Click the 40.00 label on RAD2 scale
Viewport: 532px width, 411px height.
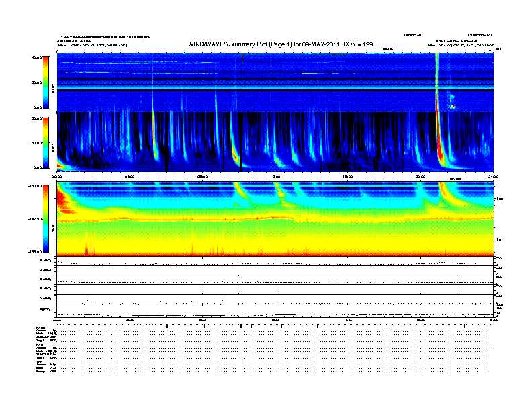coord(36,58)
